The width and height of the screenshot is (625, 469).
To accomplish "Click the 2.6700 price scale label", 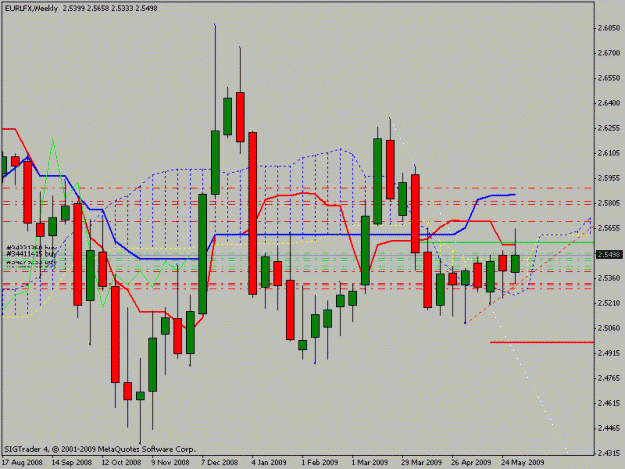I will click(x=609, y=53).
